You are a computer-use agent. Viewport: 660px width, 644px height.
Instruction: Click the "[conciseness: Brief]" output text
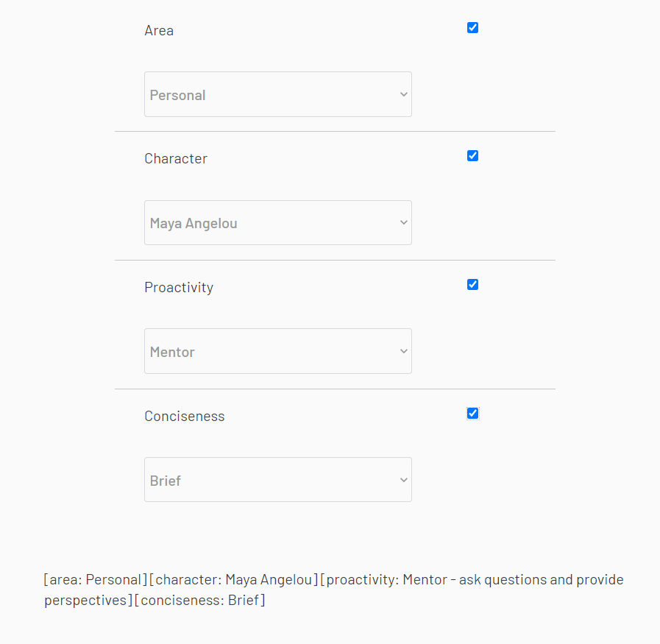(200, 601)
